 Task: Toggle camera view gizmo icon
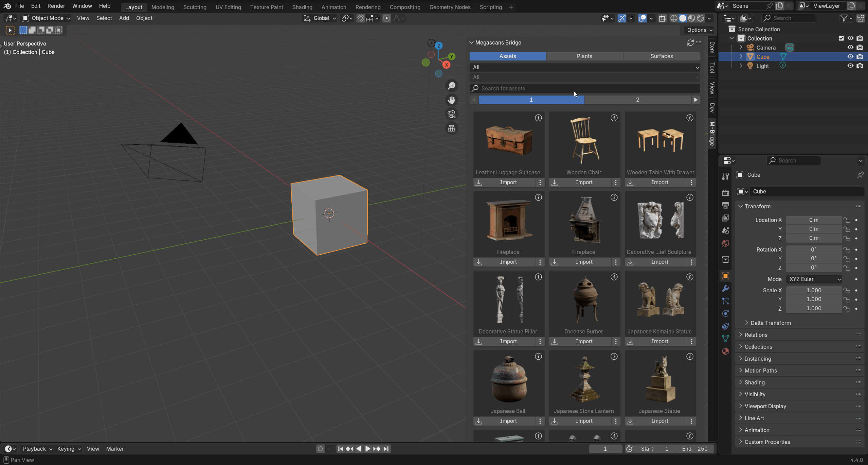[x=451, y=114]
